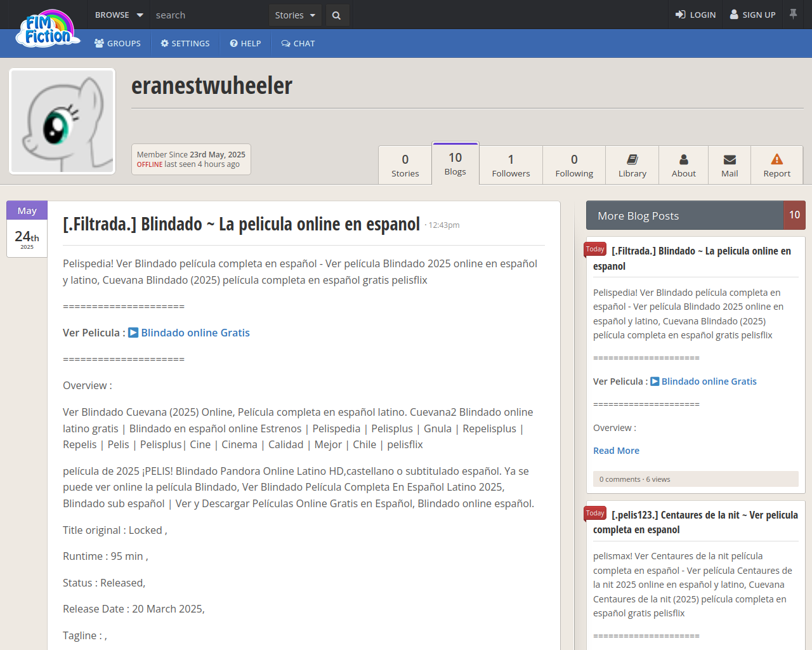The height and width of the screenshot is (650, 812).
Task: Open sidebar post title Filtrada Blindado
Action: (692, 258)
